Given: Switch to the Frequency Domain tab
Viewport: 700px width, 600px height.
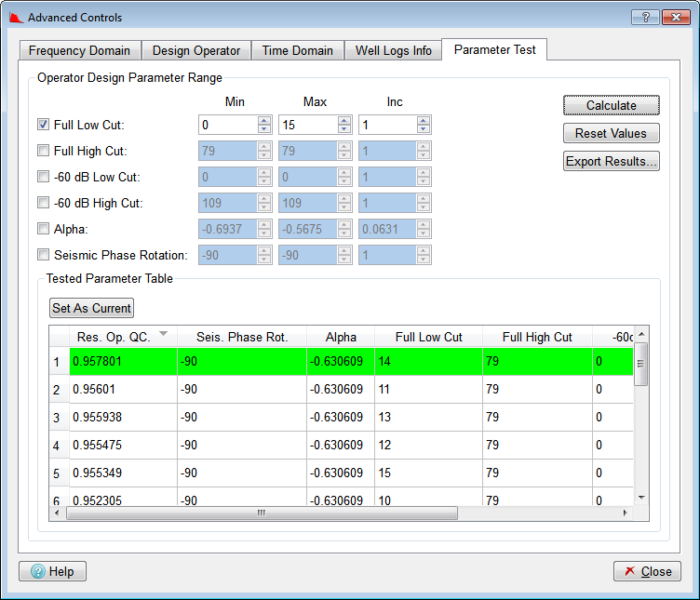Looking at the screenshot, I should (x=80, y=50).
